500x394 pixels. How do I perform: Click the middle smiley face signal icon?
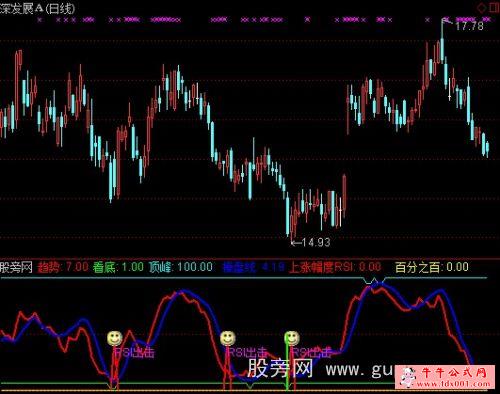[228, 338]
